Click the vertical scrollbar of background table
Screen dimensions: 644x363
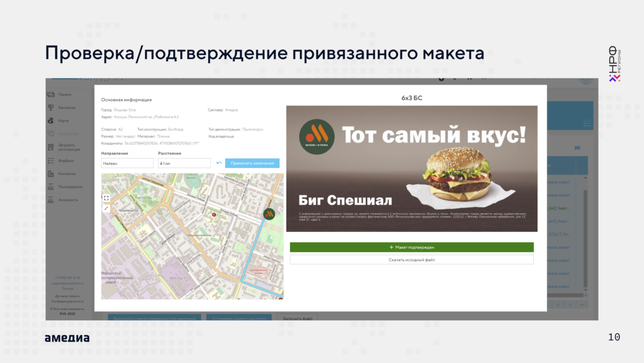585,239
